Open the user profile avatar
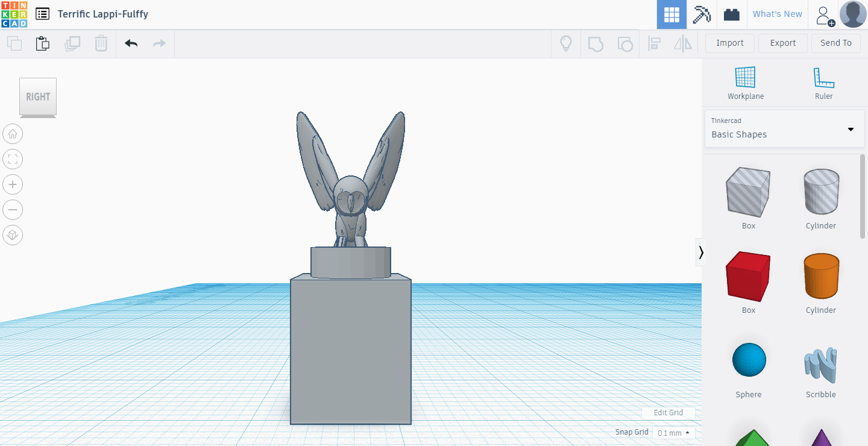 pyautogui.click(x=853, y=14)
